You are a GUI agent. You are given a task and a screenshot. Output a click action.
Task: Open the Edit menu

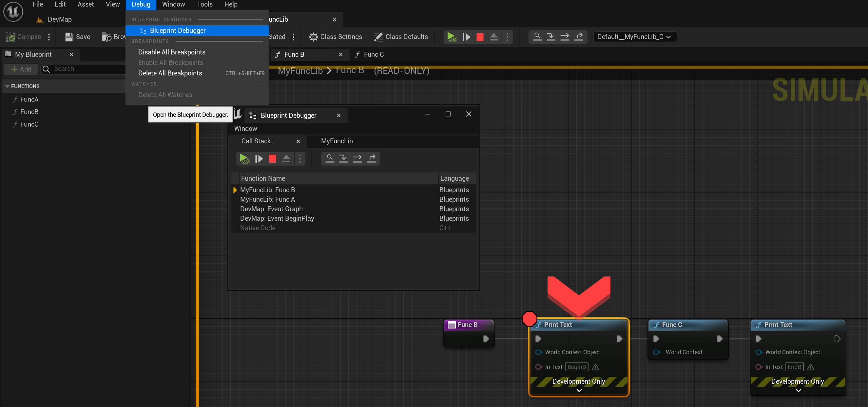pos(60,4)
